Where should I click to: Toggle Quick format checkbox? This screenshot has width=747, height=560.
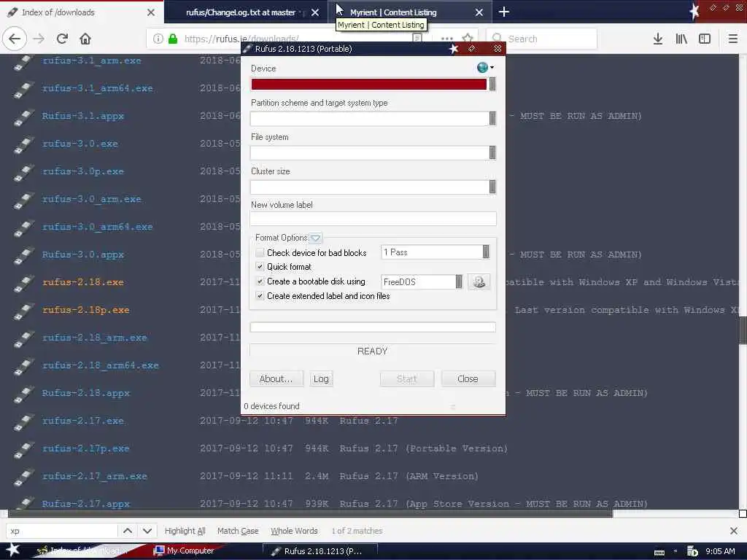(260, 267)
